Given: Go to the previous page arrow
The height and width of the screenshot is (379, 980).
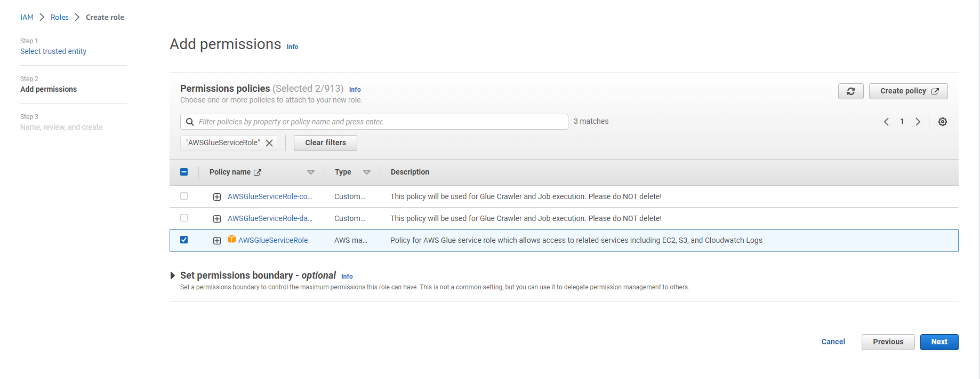Looking at the screenshot, I should pyautogui.click(x=886, y=122).
